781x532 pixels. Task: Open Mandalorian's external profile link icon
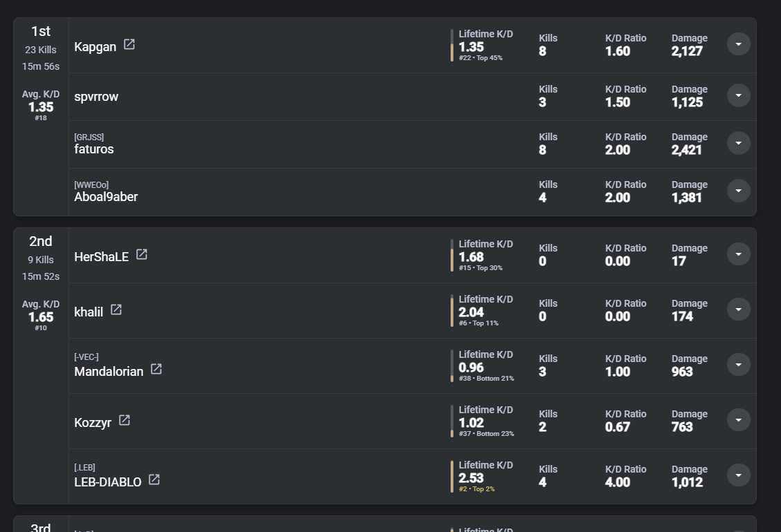156,370
